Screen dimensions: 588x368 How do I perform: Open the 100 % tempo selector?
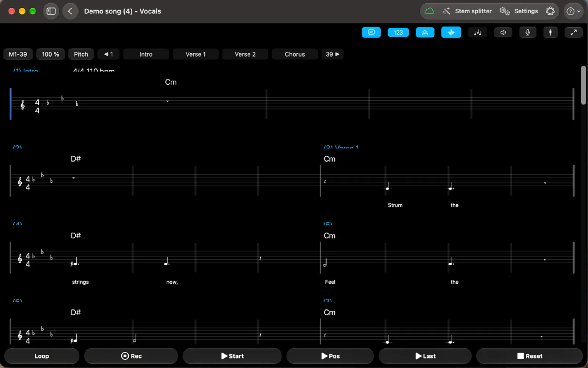click(x=50, y=54)
